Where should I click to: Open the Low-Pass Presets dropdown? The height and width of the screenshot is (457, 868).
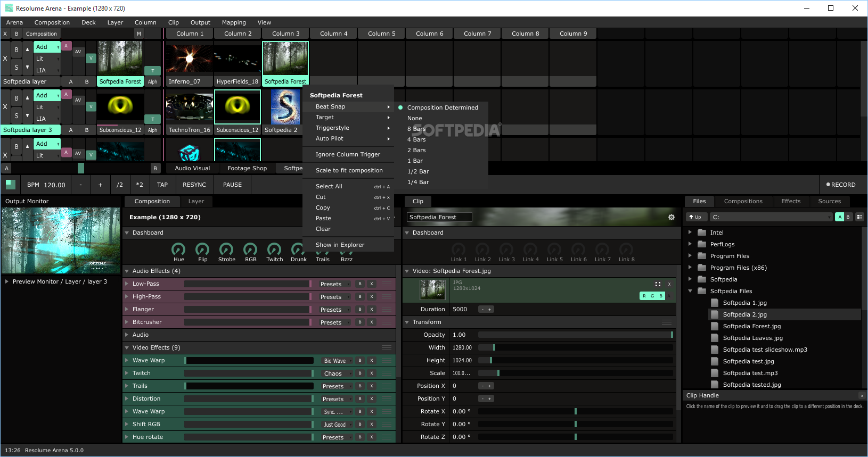(x=335, y=284)
